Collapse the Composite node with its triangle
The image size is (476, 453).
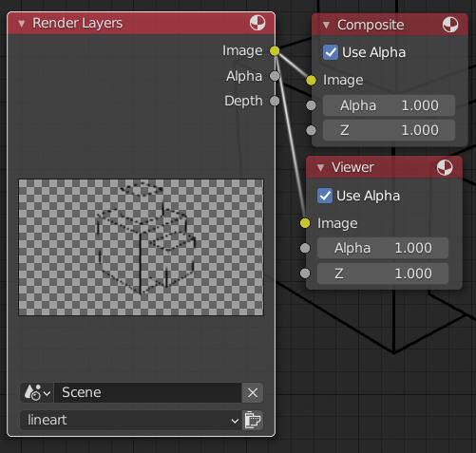tap(326, 25)
